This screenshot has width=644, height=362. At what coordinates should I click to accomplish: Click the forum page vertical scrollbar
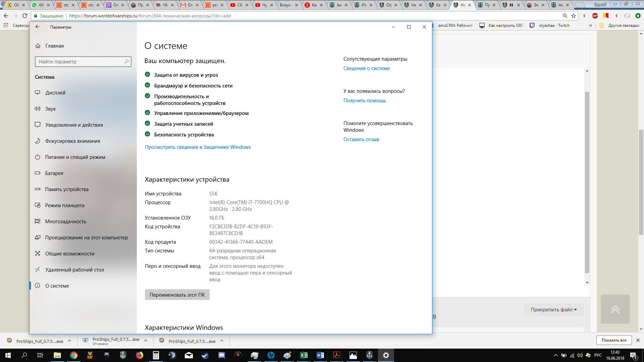641,181
